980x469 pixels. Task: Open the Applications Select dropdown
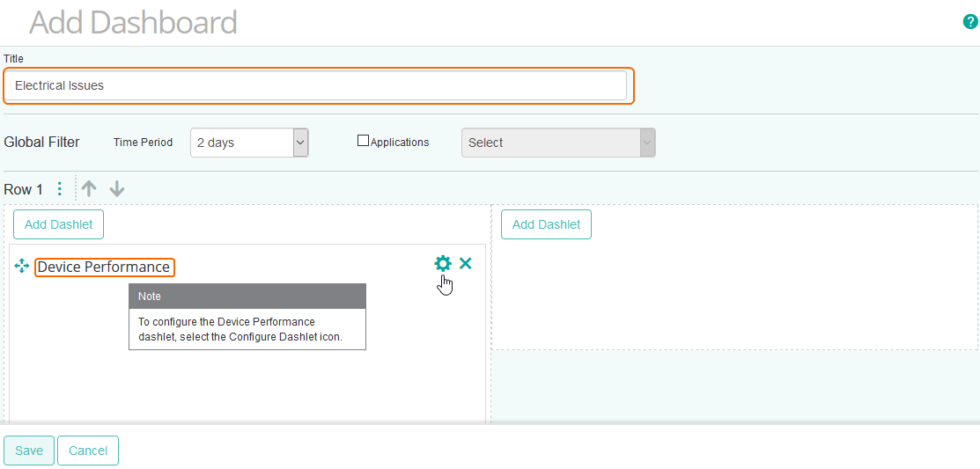[x=558, y=143]
